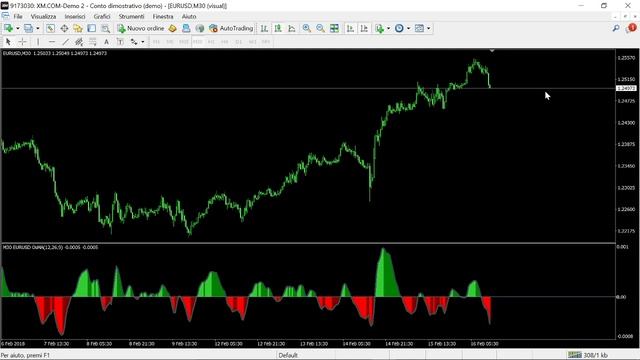Select the trendline drawing tool
This screenshot has width=640, height=360.
pos(65,42)
